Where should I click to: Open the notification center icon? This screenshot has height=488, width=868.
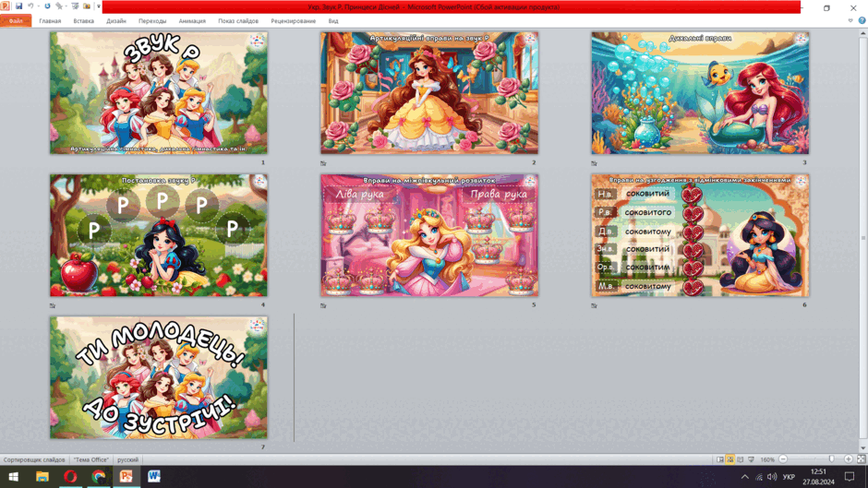[x=850, y=477]
